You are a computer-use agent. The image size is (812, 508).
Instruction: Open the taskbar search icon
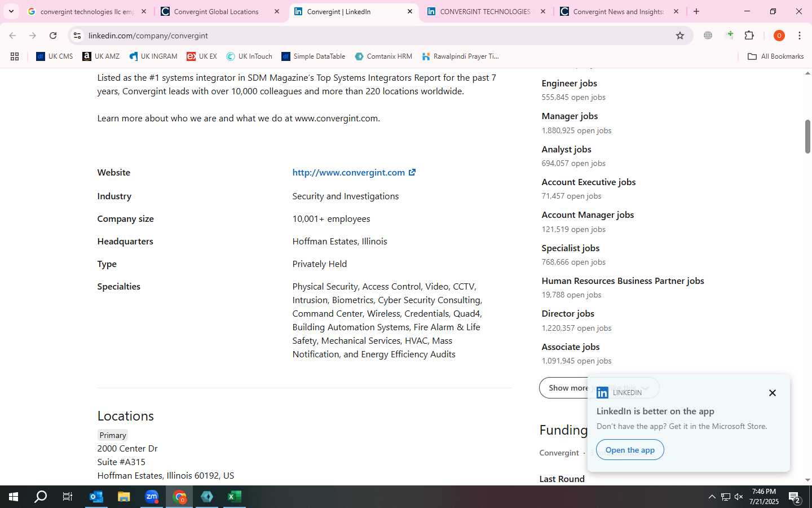pos(41,497)
